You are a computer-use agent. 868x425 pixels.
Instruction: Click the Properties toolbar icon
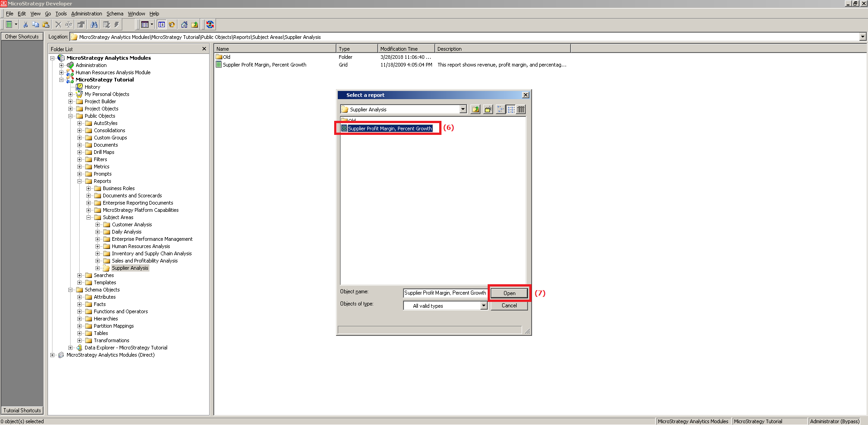click(81, 24)
